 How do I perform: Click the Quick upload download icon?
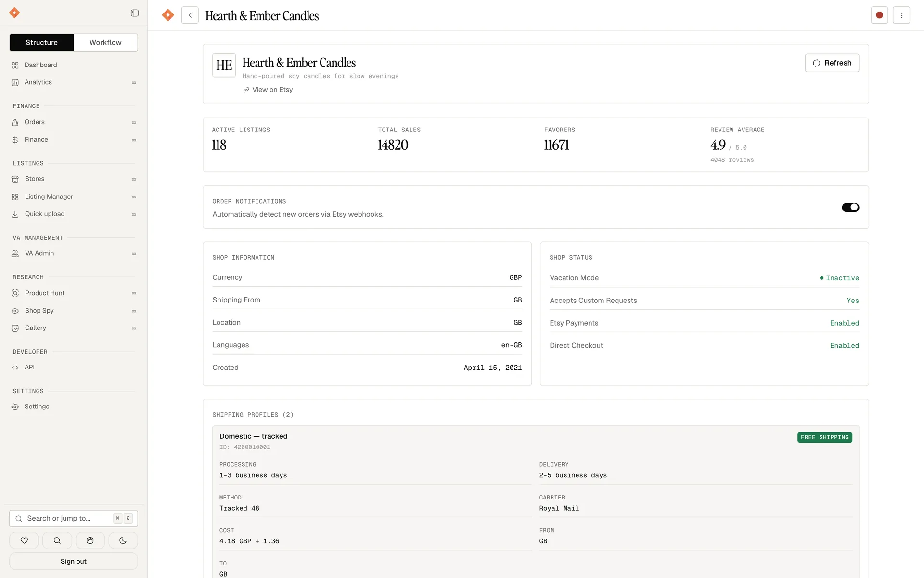click(x=15, y=214)
